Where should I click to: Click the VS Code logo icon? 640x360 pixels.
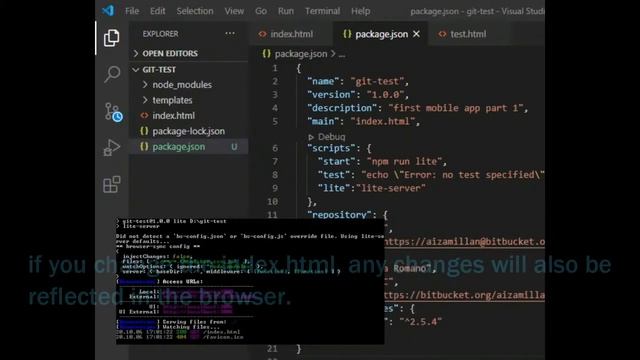[x=108, y=10]
